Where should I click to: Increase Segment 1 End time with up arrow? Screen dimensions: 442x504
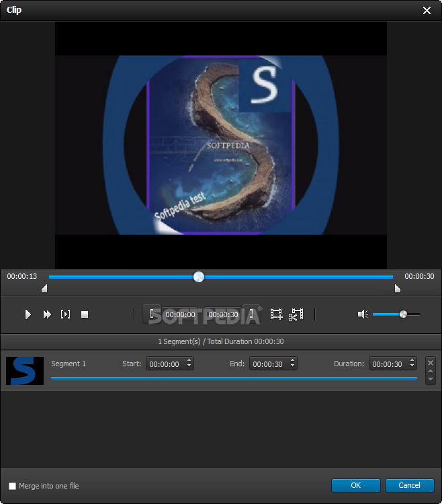point(293,360)
